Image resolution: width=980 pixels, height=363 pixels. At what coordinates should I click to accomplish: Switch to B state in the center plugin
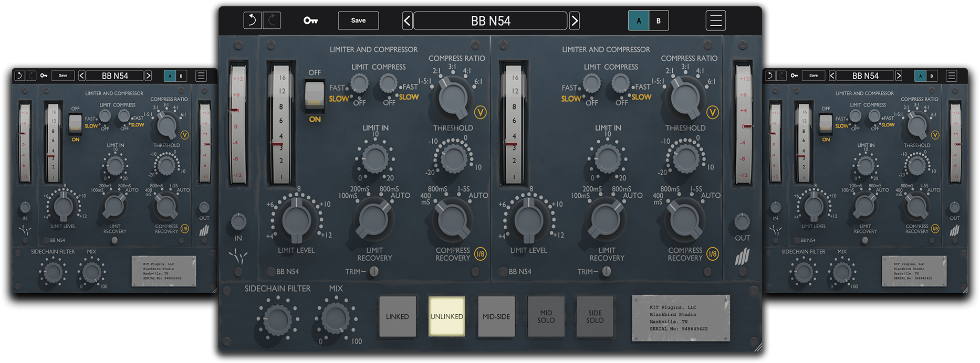click(658, 21)
